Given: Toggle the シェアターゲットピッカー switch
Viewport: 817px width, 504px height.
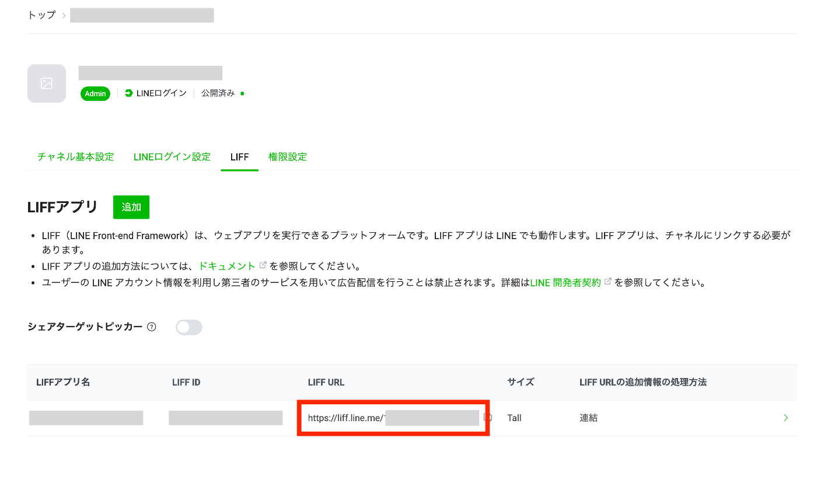Looking at the screenshot, I should pyautogui.click(x=189, y=327).
